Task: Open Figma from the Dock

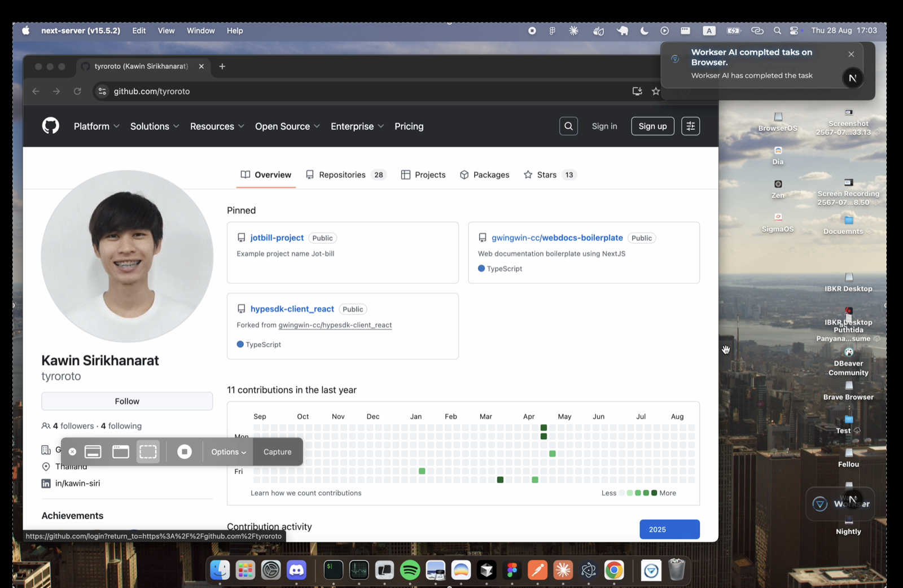Action: (x=512, y=571)
